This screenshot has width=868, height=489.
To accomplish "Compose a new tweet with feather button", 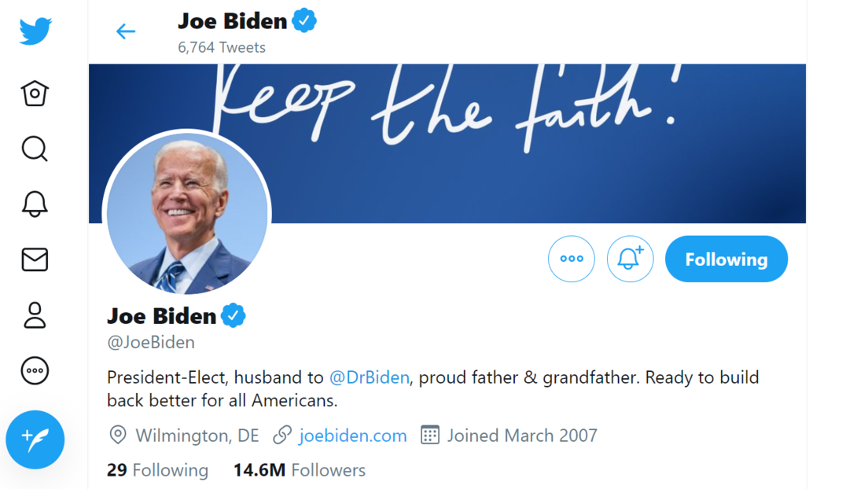I will coord(35,439).
